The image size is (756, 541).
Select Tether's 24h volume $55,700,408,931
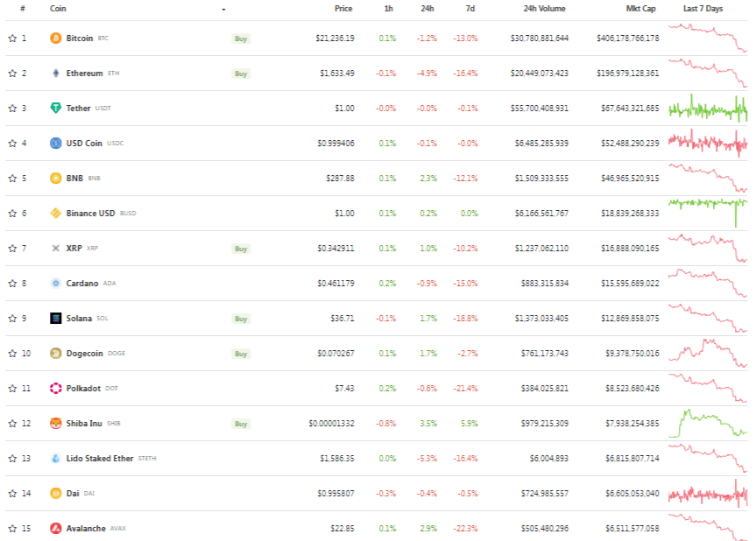pyautogui.click(x=540, y=108)
